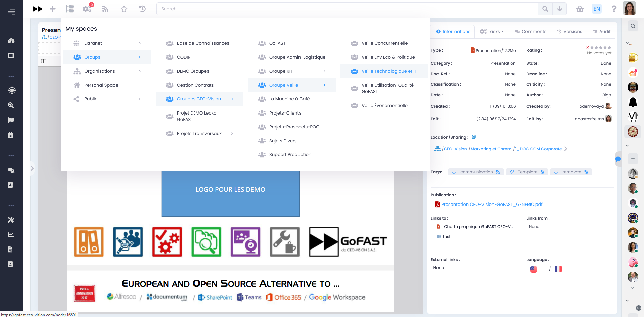The height and width of the screenshot is (317, 644).
Task: Toggle RSS subscription on the communication tag
Action: (498, 172)
